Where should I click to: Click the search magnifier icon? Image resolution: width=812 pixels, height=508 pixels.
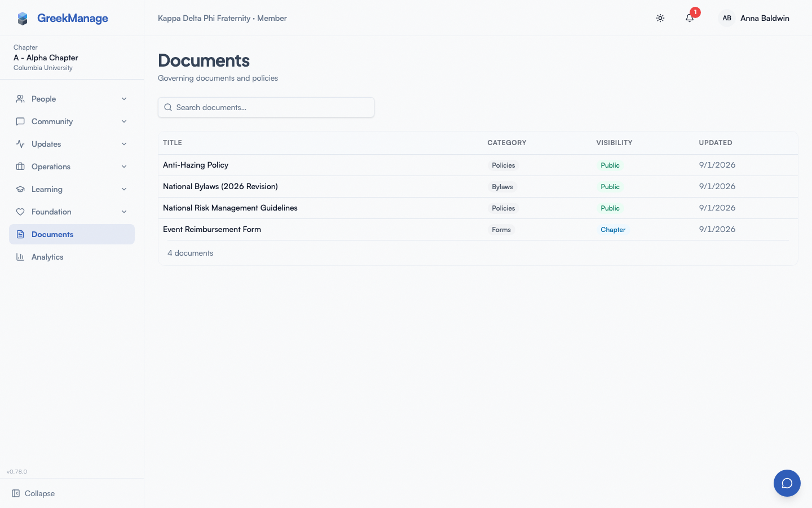pos(168,107)
